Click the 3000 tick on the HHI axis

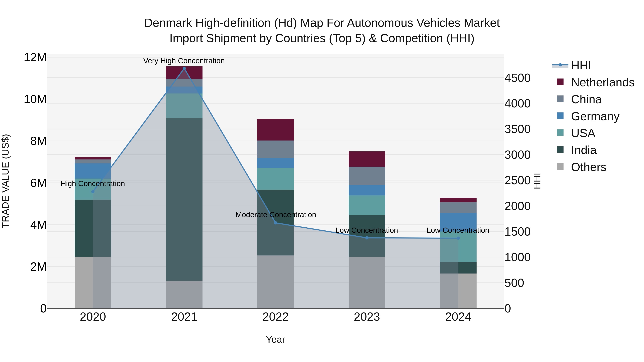[518, 155]
